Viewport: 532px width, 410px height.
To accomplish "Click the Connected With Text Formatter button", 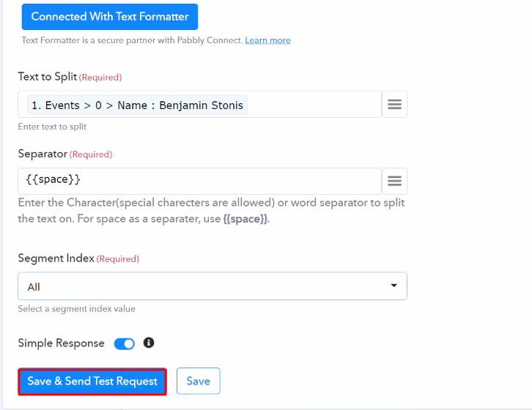I will [110, 17].
